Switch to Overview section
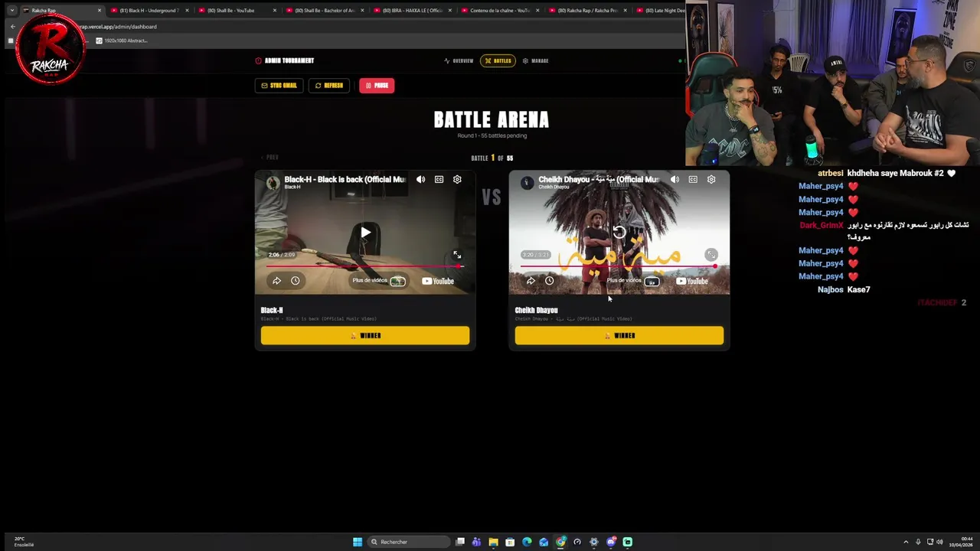Screen dimensions: 980x551 click(459, 60)
